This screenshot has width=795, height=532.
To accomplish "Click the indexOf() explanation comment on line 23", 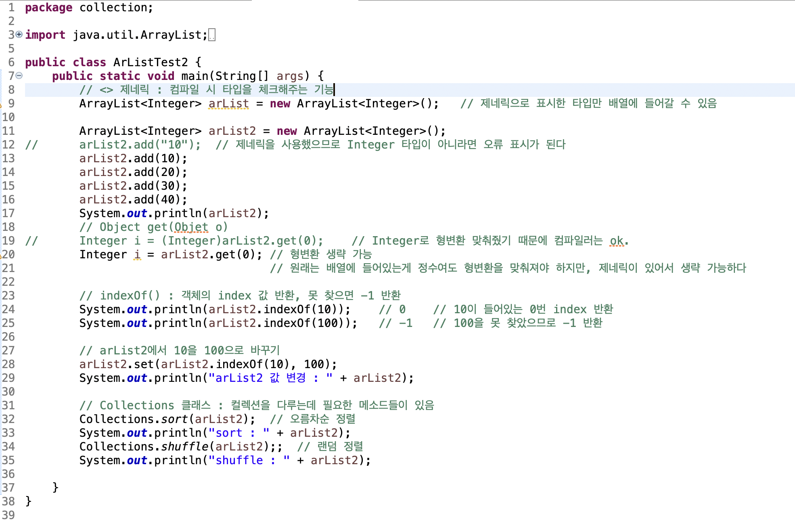I will coord(240,296).
